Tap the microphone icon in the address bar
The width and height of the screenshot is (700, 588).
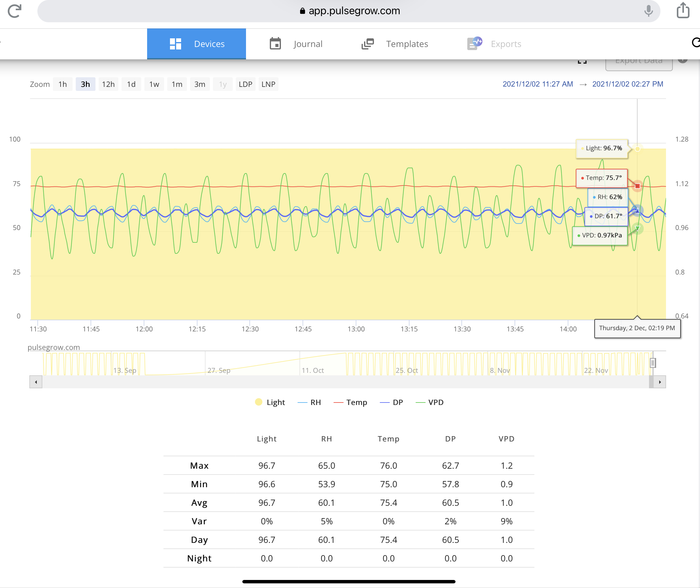pyautogui.click(x=648, y=11)
